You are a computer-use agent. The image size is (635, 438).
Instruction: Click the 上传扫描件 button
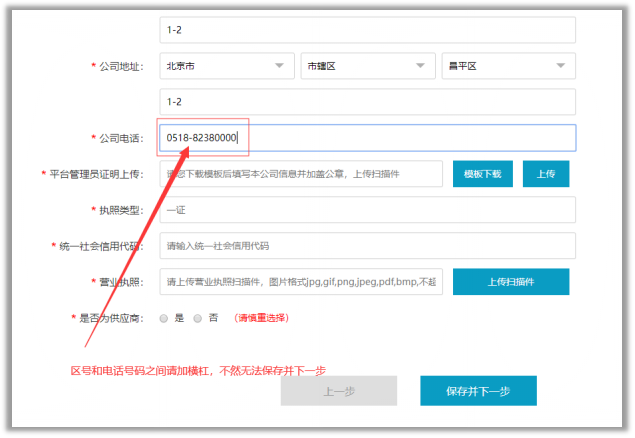(x=510, y=282)
